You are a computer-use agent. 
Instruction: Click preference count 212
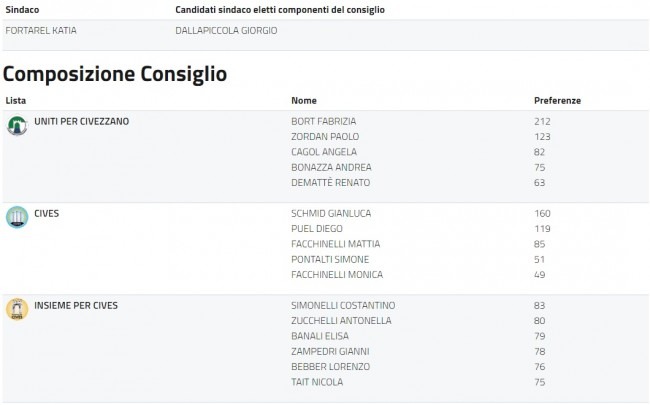(543, 121)
